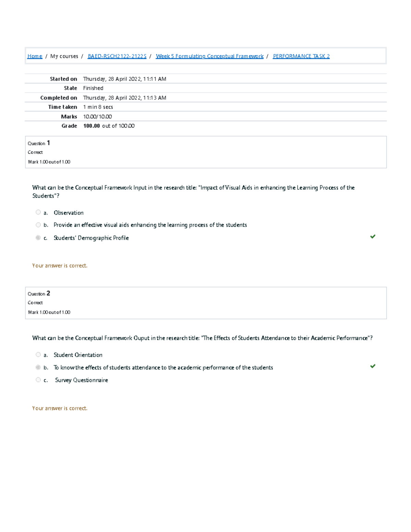Click the Question 2 header box
Image resolution: width=411 pixels, height=532 pixels.
(x=206, y=302)
